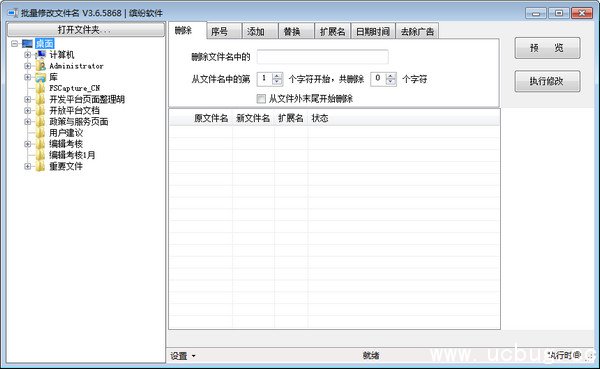Screen dimensions: 600x369
Task: Click the 原文件名 column header
Action: tap(211, 118)
